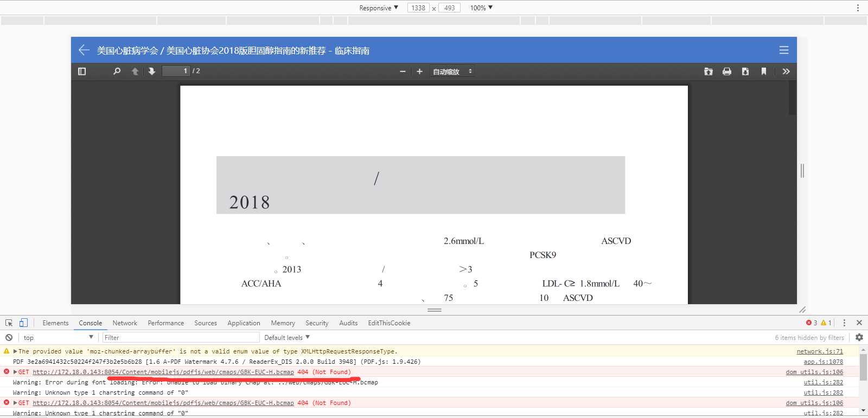868x418 pixels.
Task: Click the open file icon in PDF toolbar
Action: 709,72
